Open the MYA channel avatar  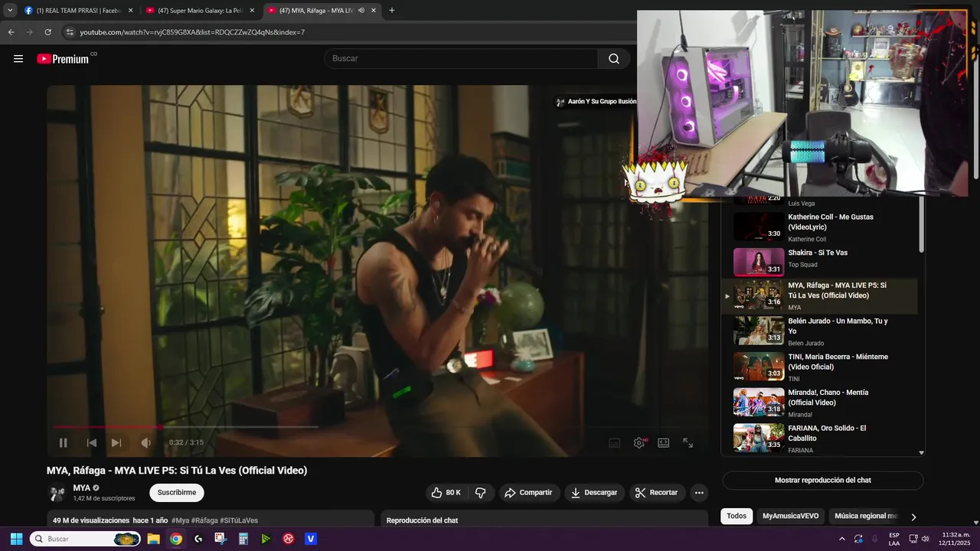point(57,494)
